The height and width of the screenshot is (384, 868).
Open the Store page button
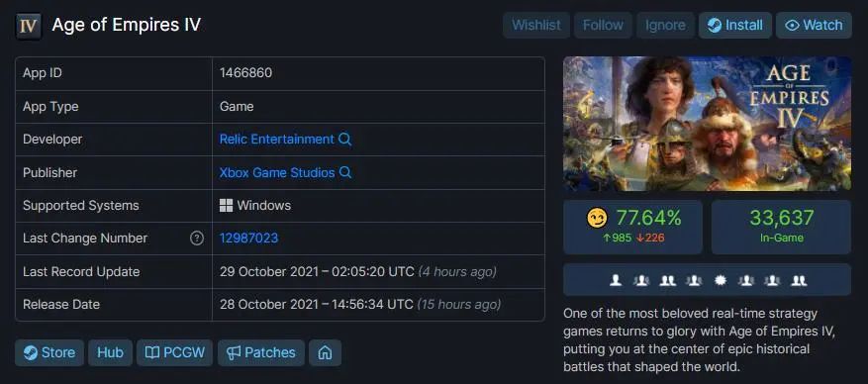click(x=49, y=353)
